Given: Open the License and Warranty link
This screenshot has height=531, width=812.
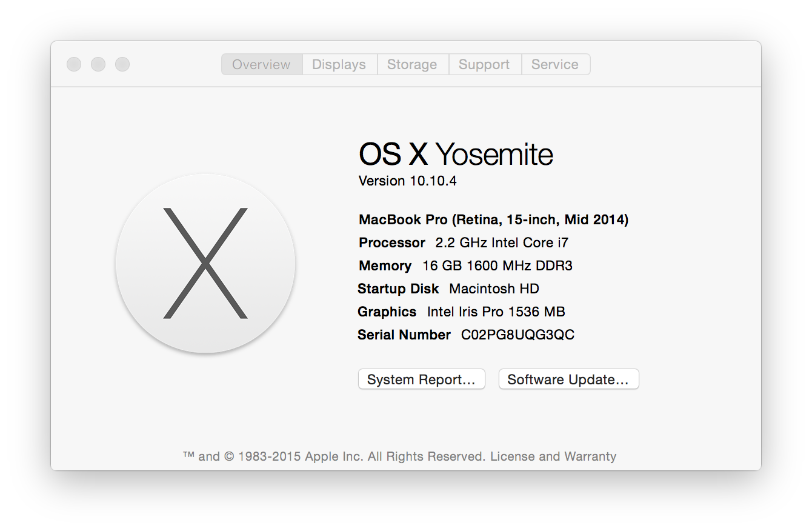Looking at the screenshot, I should (x=553, y=456).
